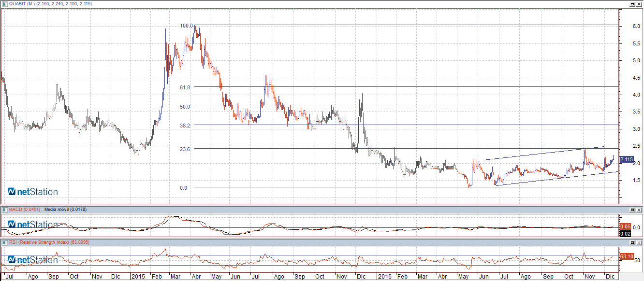Viewport: 644px width, 281px height.
Task: Select the 63.10 RSI value tag
Action: click(x=626, y=256)
